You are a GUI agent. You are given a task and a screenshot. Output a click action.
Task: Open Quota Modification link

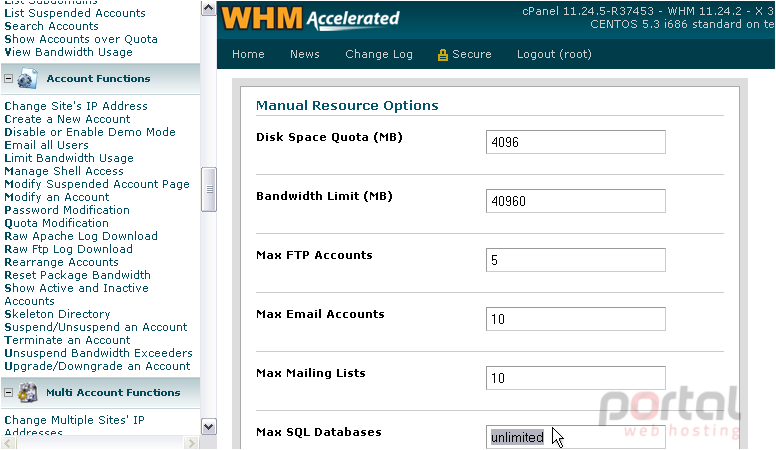click(x=56, y=223)
